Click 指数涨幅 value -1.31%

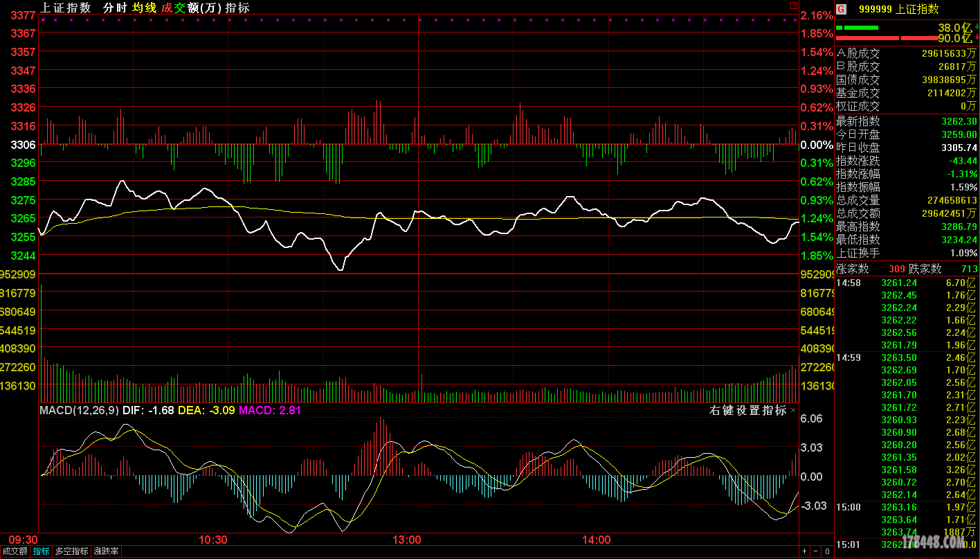click(963, 174)
